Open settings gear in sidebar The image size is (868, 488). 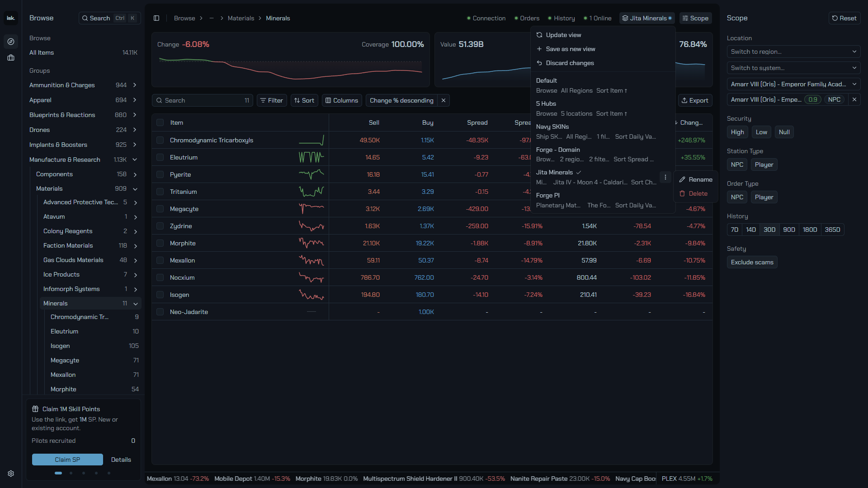11,474
